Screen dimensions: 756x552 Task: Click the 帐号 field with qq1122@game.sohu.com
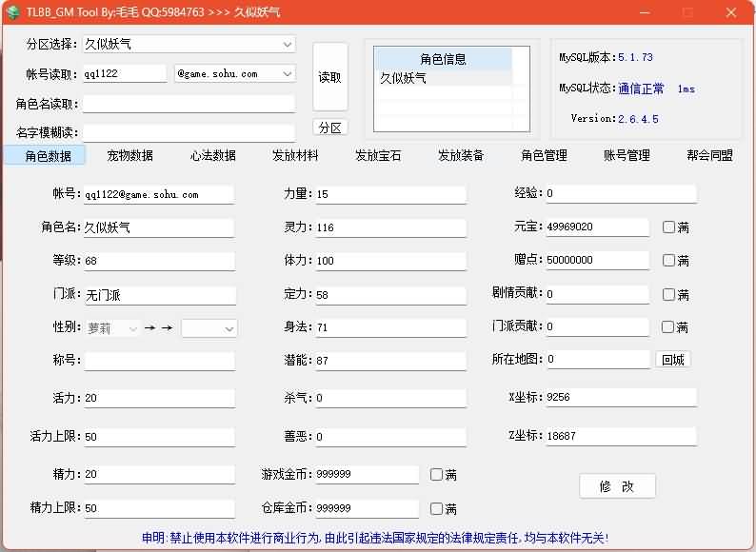pos(159,195)
